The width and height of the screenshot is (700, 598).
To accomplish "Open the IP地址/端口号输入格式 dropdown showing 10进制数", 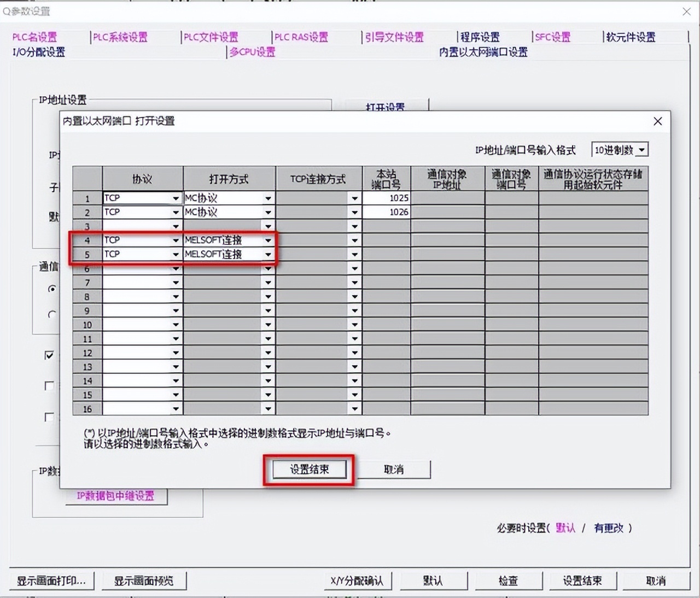I will tap(641, 149).
